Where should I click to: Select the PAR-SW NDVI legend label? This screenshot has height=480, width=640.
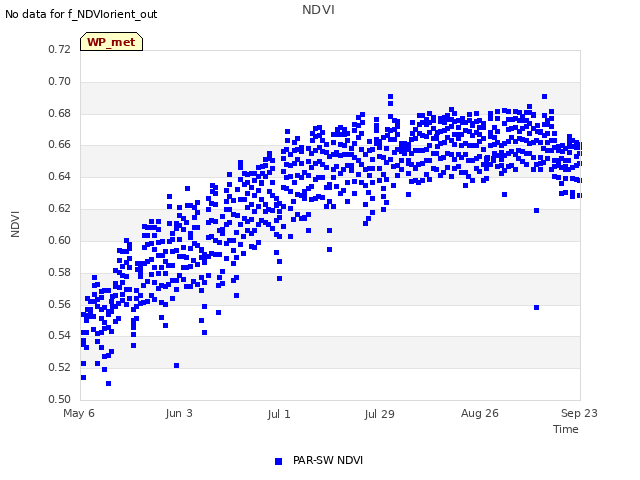tap(328, 460)
